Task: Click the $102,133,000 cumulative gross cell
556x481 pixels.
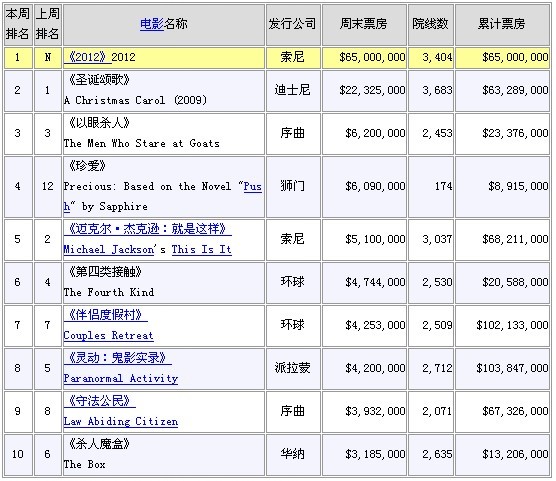Action: point(502,326)
